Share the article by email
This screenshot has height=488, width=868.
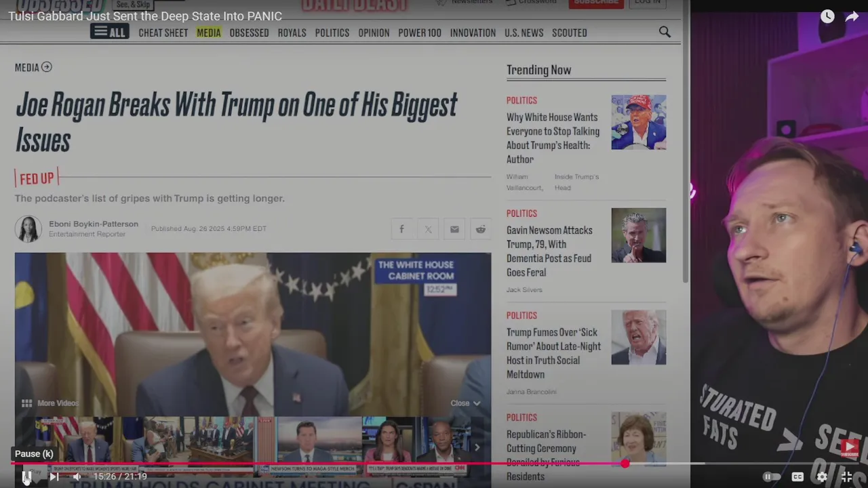point(454,229)
